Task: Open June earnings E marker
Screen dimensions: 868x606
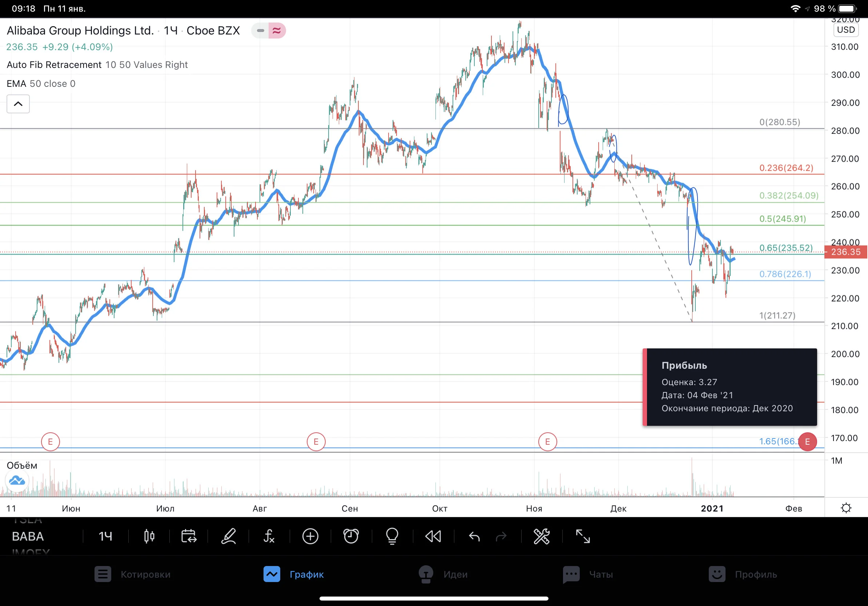Action: (x=50, y=442)
